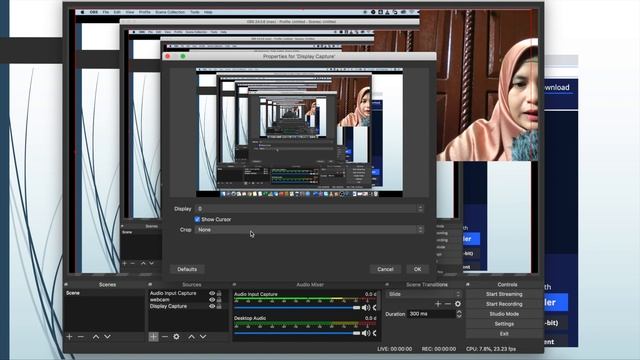640x360 pixels.
Task: Adjust the Desktop Audio volume slider
Action: tap(297, 333)
